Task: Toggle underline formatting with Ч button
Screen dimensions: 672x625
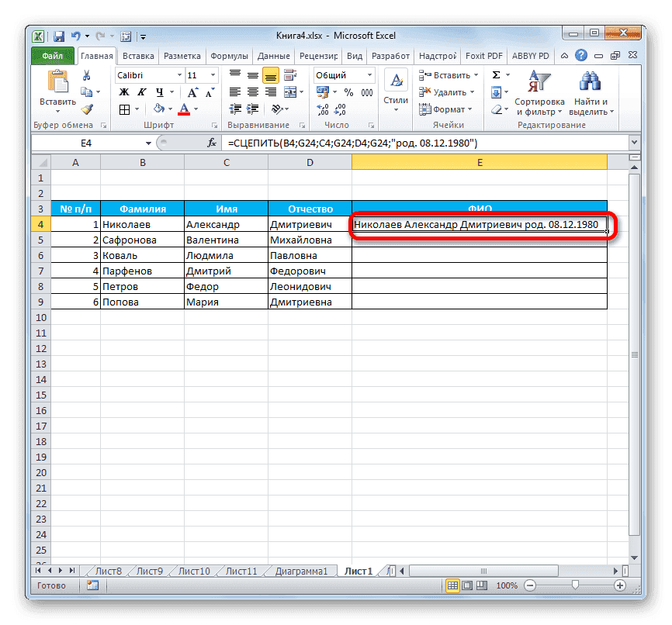Action: coord(158,92)
